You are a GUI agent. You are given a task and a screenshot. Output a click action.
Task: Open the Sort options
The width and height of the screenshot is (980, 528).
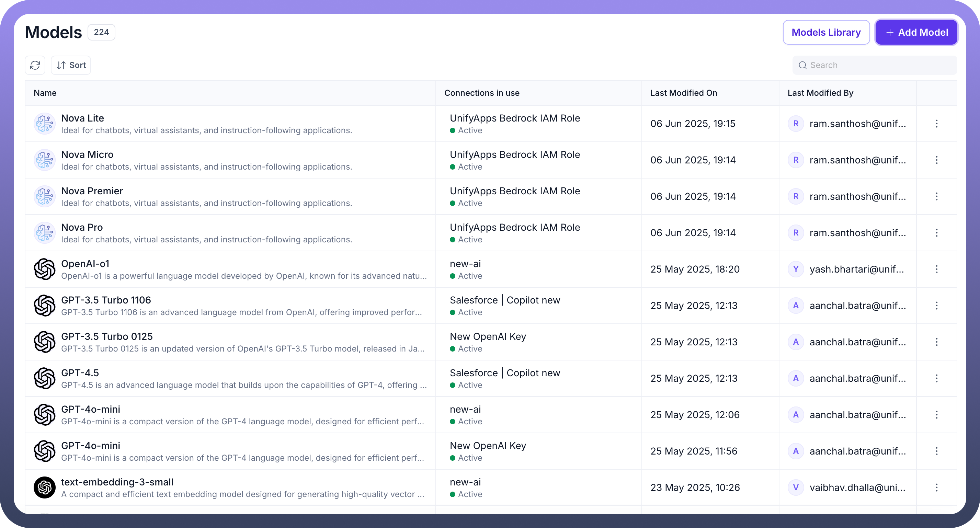pos(71,65)
